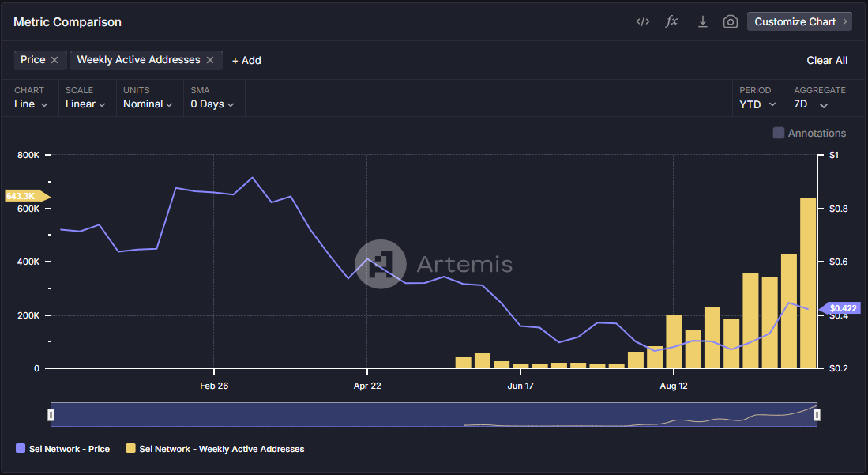Expand the Chart type Line dropdown

tap(31, 104)
